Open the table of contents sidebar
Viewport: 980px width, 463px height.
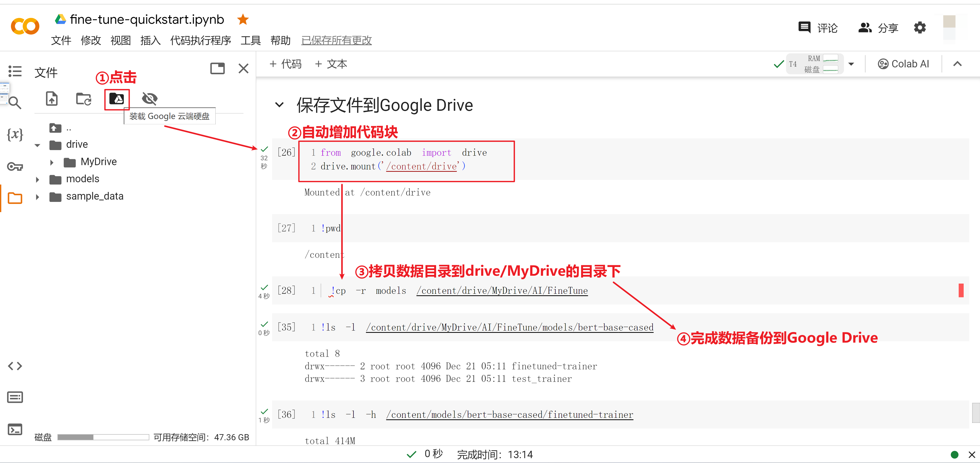click(15, 71)
